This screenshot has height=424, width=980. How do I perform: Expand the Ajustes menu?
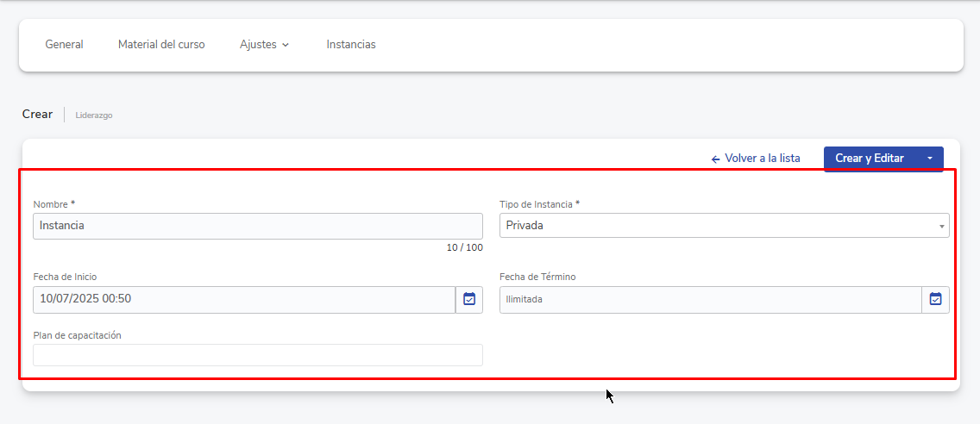tap(264, 45)
